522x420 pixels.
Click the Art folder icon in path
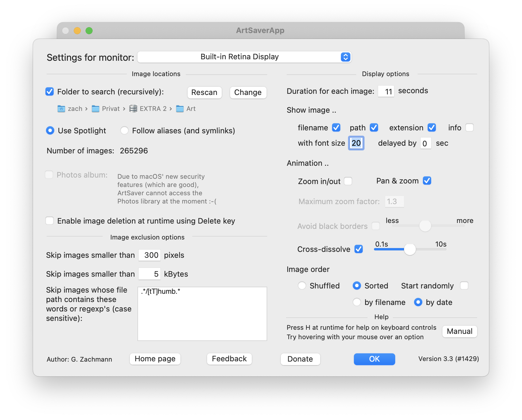click(180, 109)
